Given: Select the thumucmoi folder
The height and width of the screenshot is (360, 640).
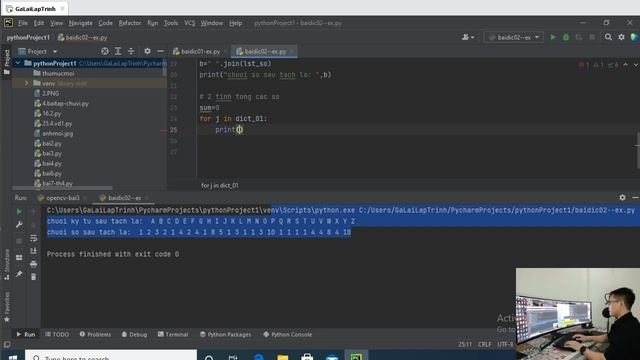Looking at the screenshot, I should [58, 73].
